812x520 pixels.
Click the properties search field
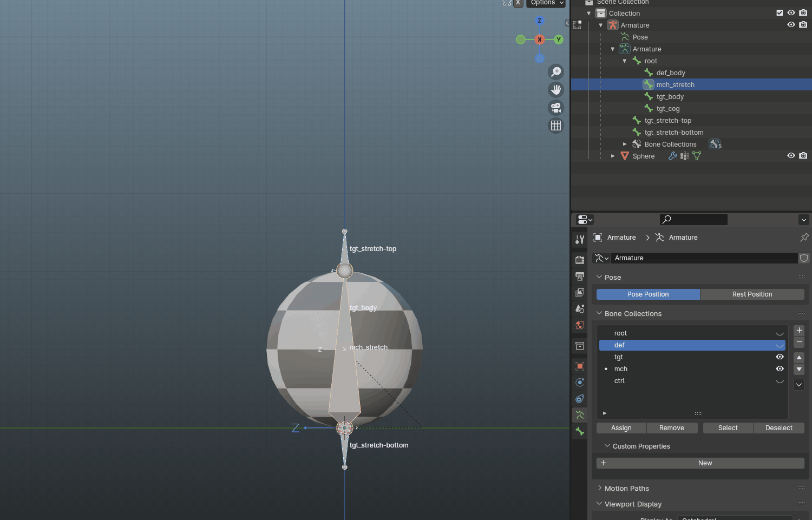(x=693, y=219)
